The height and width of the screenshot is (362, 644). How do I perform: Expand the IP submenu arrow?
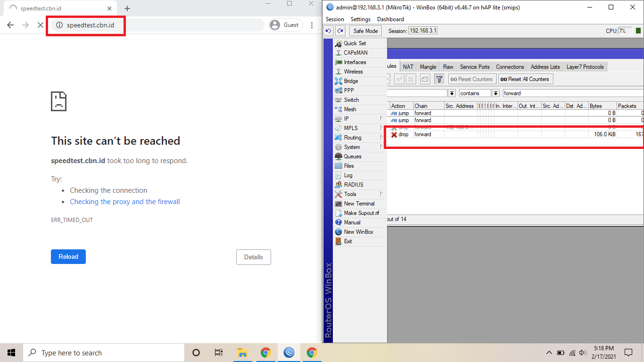382,118
